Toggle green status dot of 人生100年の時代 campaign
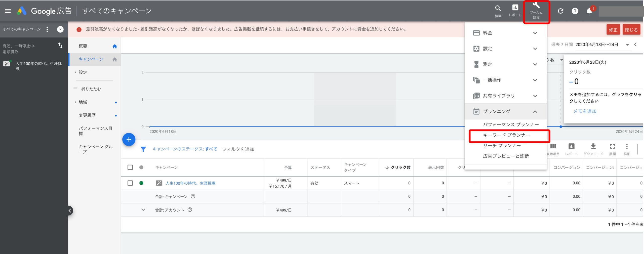The width and height of the screenshot is (644, 254). coord(141,183)
